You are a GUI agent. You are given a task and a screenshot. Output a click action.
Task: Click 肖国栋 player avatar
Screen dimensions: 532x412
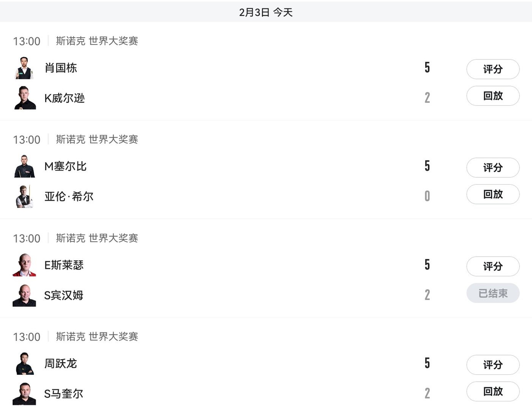[24, 68]
